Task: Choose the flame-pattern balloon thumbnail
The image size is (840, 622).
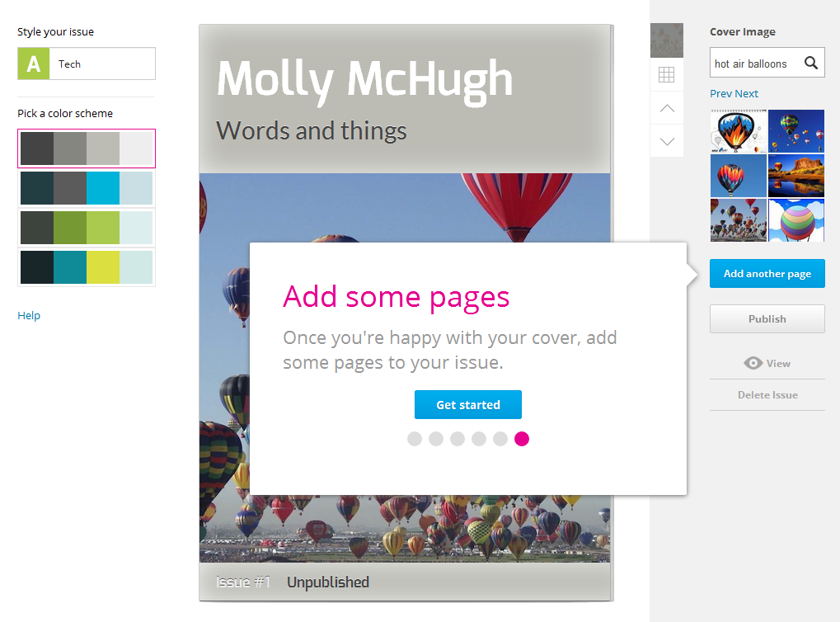Action: tap(739, 131)
